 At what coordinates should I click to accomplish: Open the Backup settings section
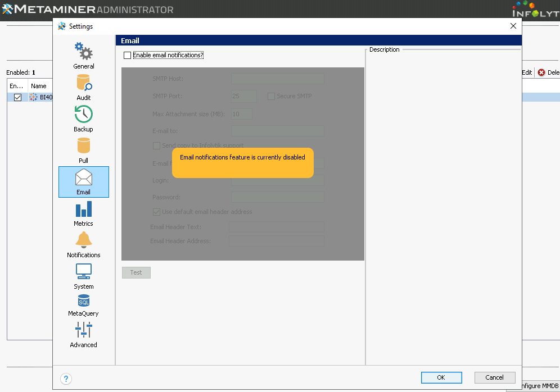point(84,118)
